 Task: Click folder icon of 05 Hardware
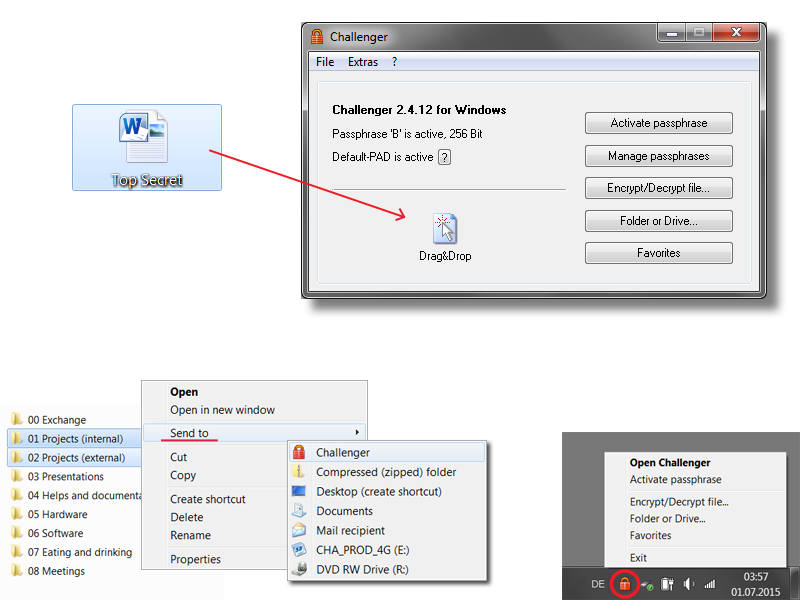[17, 514]
